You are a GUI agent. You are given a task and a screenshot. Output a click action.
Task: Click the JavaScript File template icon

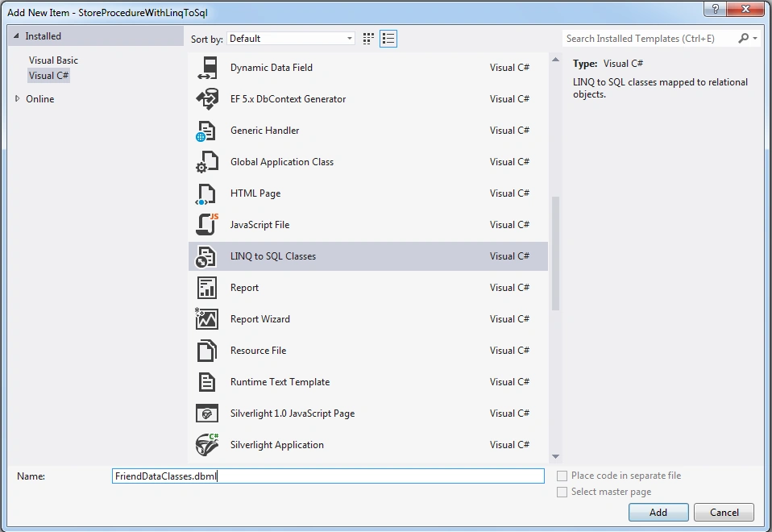coord(207,225)
